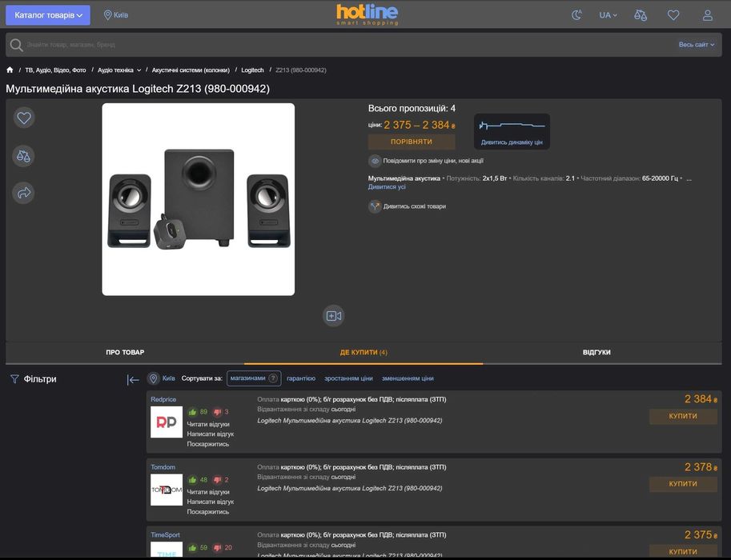731x560 pixels.
Task: Click Дивитися усі specs link
Action: [x=387, y=187]
